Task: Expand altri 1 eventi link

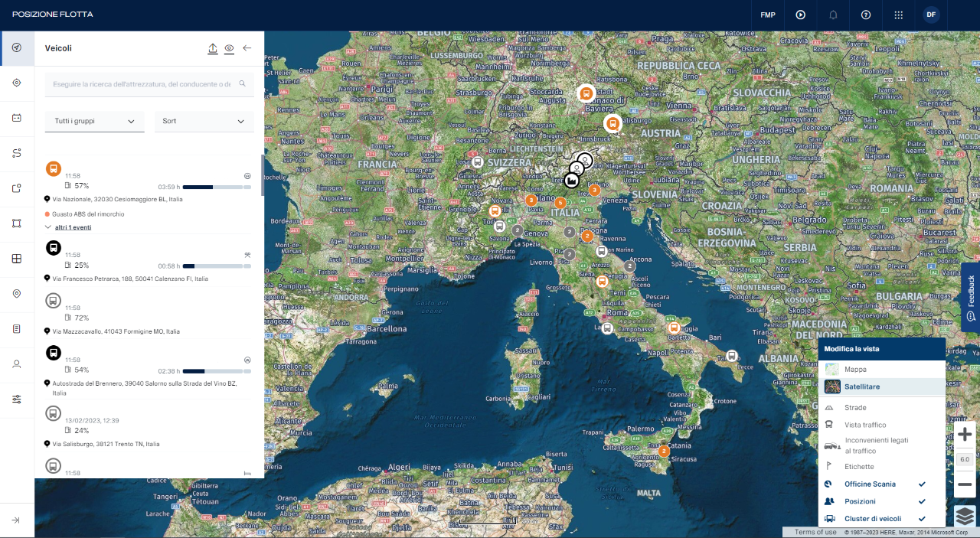Action: [71, 227]
